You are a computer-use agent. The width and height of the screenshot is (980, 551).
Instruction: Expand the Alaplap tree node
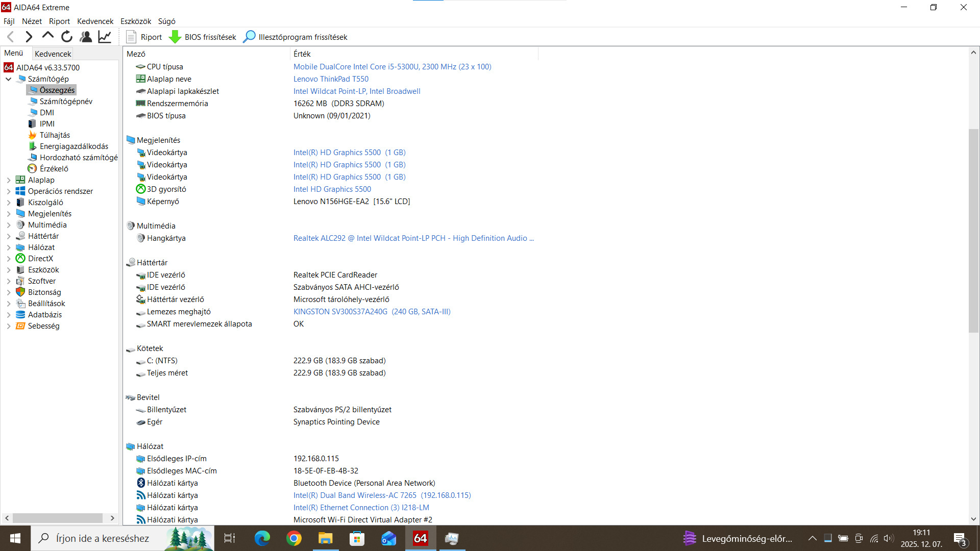click(x=9, y=180)
